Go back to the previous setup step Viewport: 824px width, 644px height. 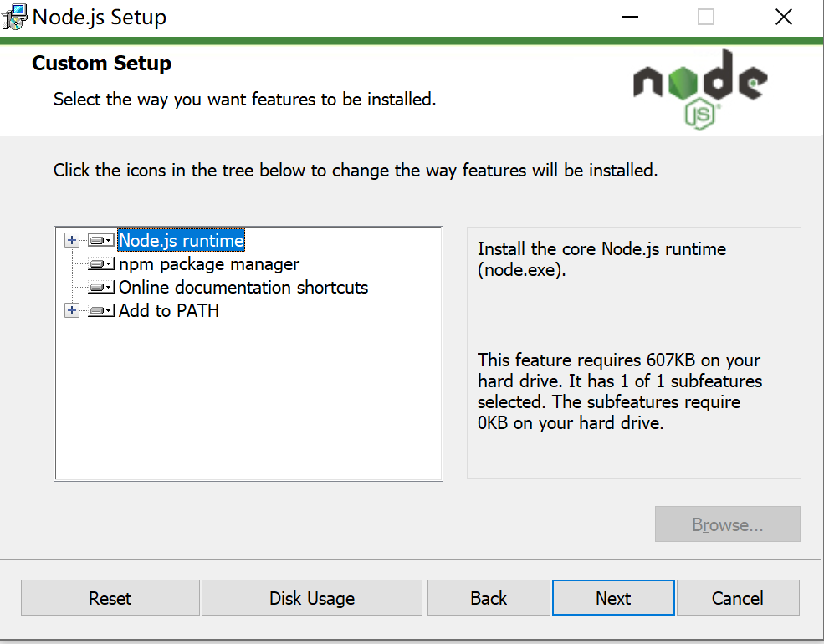pyautogui.click(x=489, y=597)
